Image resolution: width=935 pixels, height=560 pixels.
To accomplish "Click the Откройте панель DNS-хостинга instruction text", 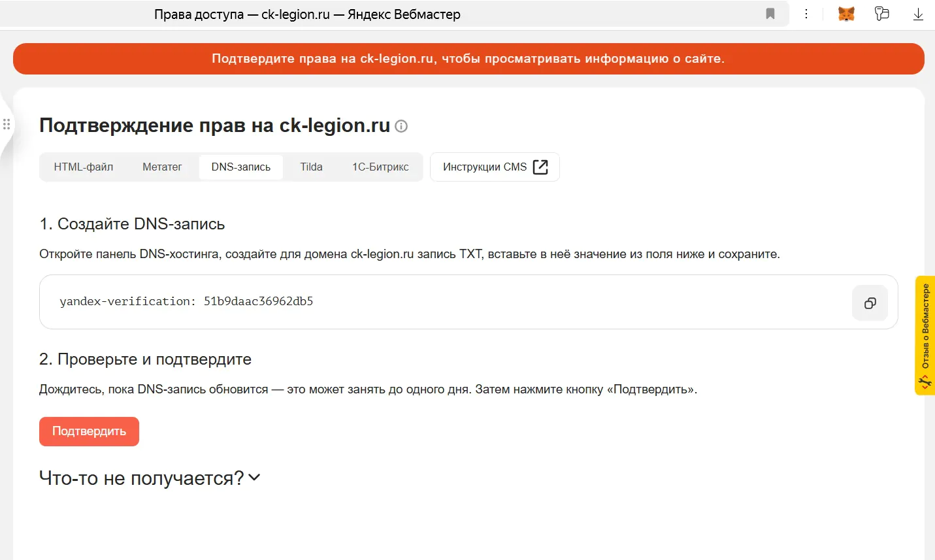I will coord(410,254).
